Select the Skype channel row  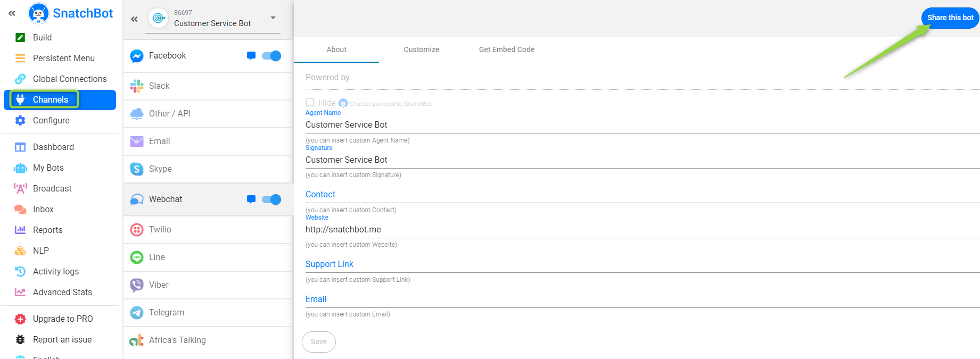pos(208,169)
